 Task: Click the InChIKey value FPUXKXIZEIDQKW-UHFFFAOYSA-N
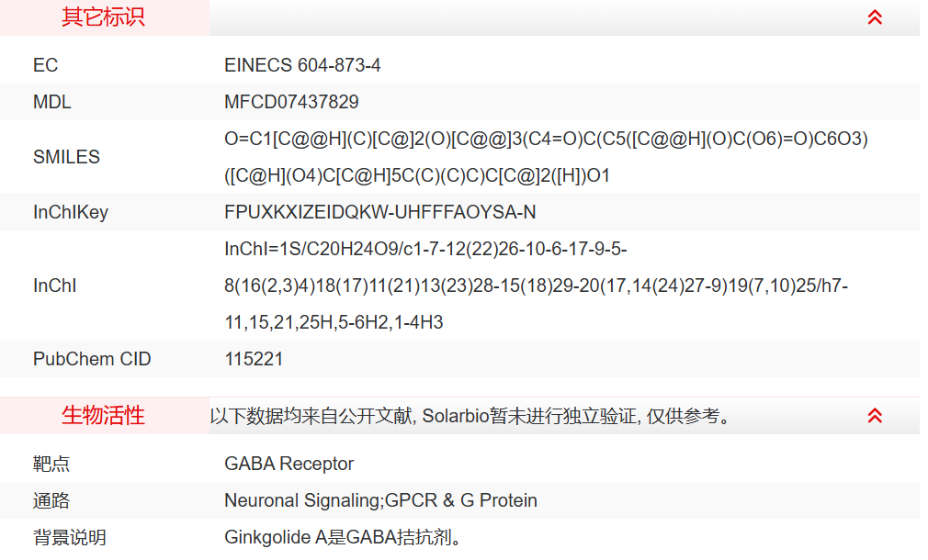point(379,212)
